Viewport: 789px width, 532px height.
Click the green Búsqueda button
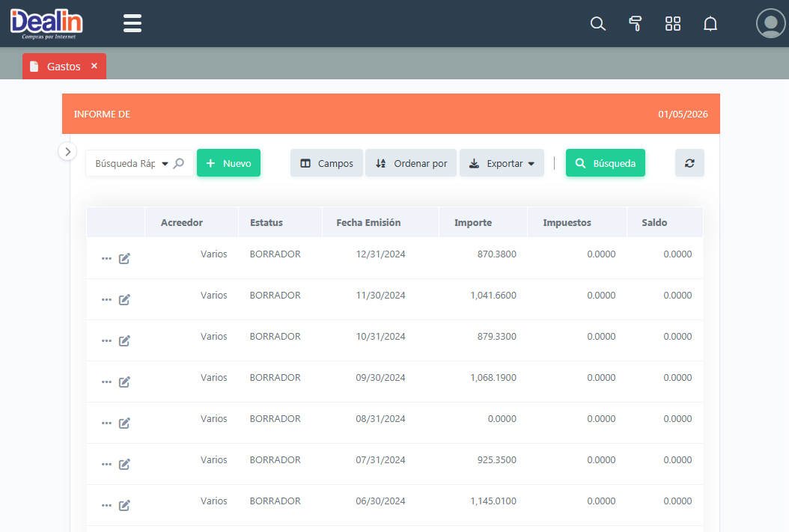[605, 163]
